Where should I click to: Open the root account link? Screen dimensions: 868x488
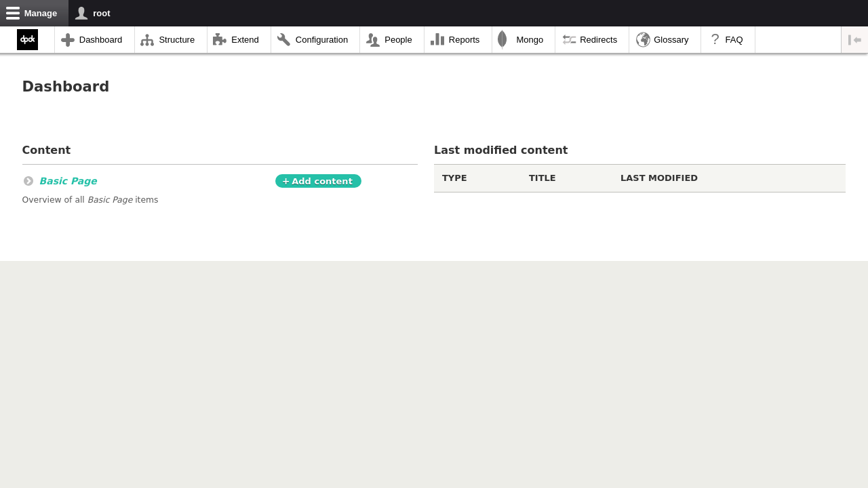pos(102,13)
